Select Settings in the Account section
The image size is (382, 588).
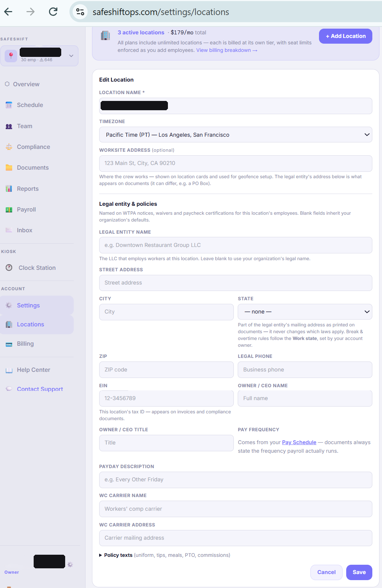point(37,305)
